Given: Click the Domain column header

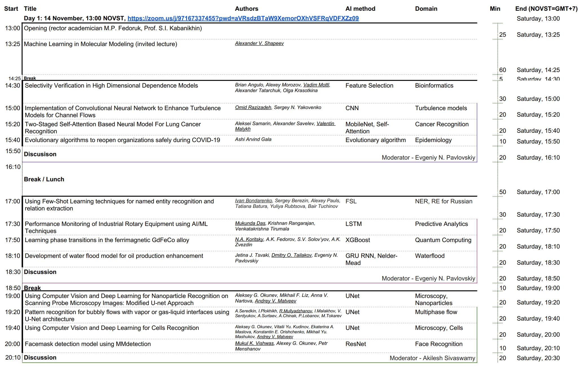Looking at the screenshot, I should coord(426,9).
